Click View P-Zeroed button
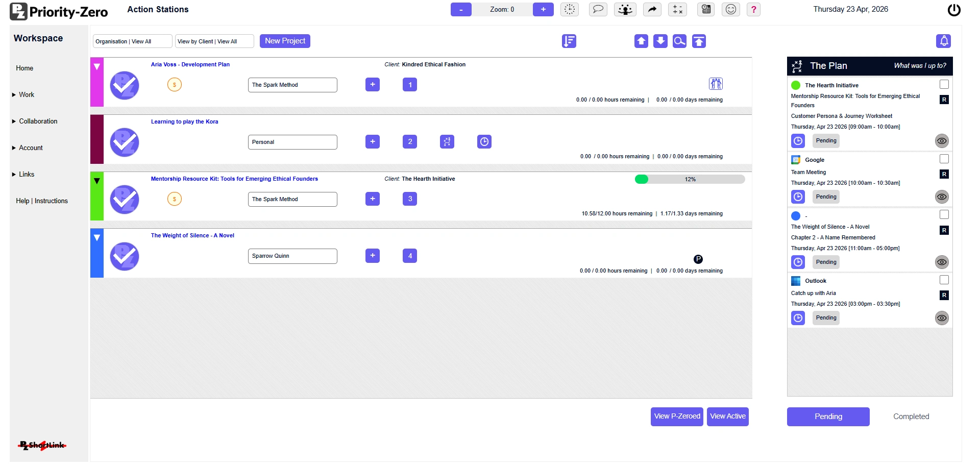Image resolution: width=980 pixels, height=465 pixels. (677, 417)
